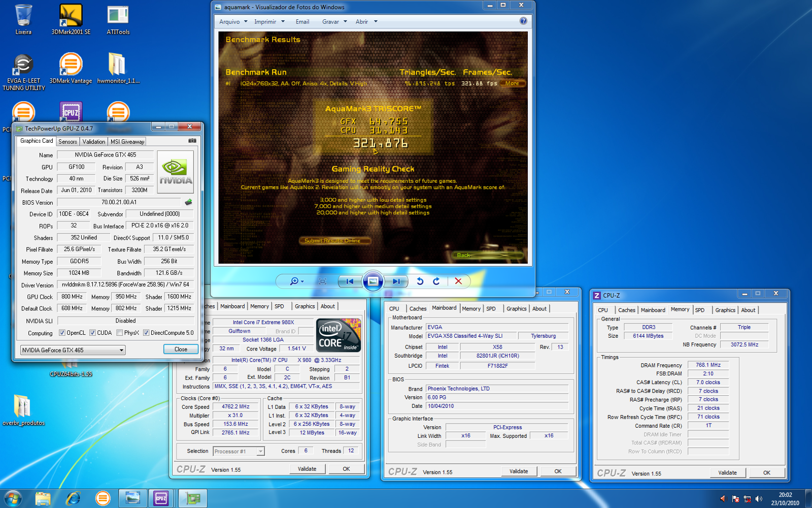The width and height of the screenshot is (812, 508).
Task: Open MSI Giveaway tab in GPU-Z
Action: coord(127,142)
